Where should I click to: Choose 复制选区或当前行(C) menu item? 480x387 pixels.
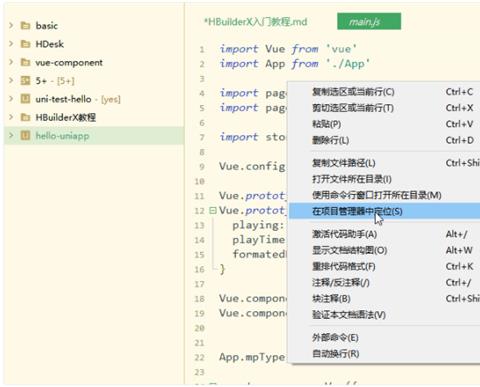(384, 92)
